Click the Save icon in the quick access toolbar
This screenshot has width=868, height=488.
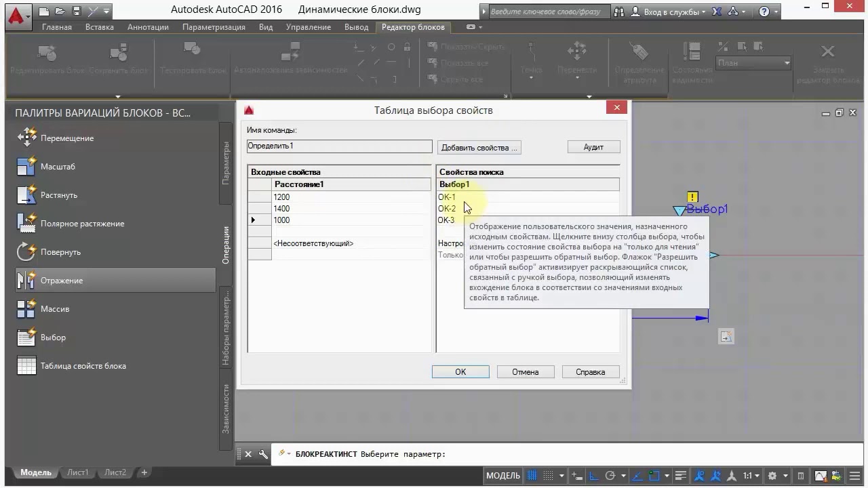coord(76,12)
